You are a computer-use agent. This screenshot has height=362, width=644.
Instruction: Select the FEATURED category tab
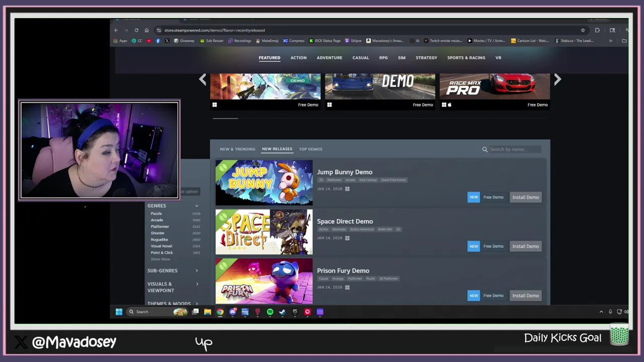coord(270,58)
